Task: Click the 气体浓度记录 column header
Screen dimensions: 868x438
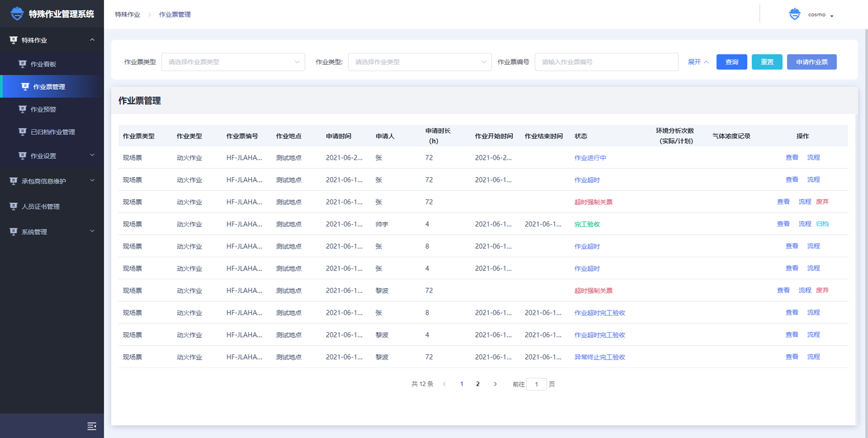Action: pos(731,136)
